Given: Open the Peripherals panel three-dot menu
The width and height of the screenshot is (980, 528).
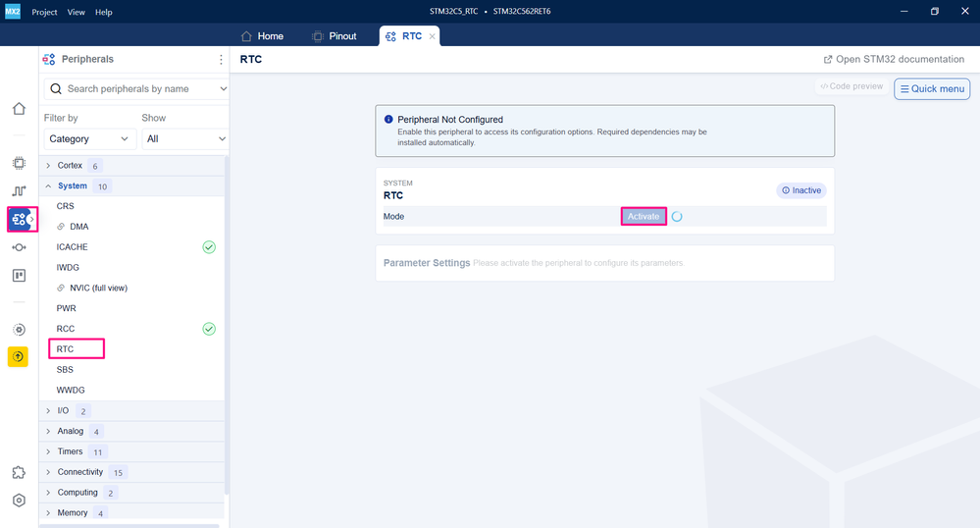Looking at the screenshot, I should pyautogui.click(x=221, y=60).
